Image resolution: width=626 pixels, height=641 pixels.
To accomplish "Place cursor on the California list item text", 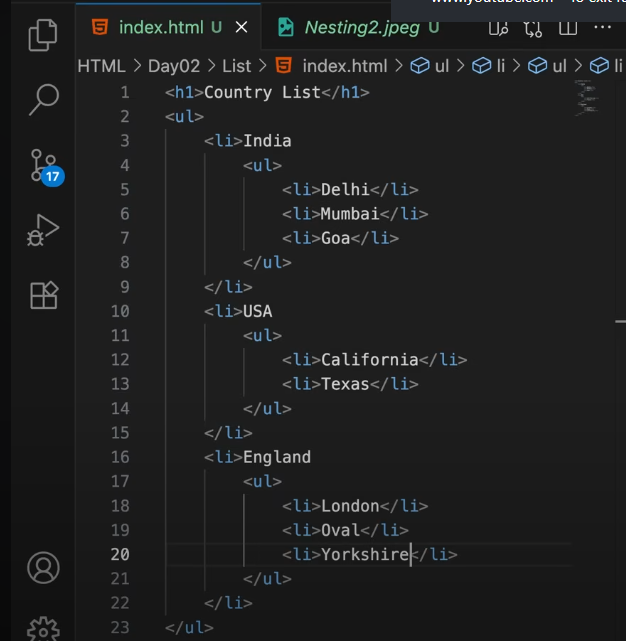I will [x=369, y=360].
